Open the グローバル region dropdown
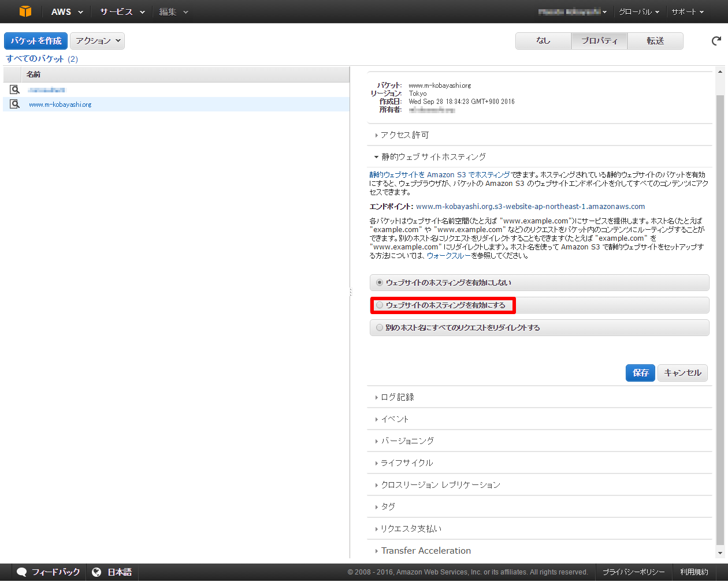This screenshot has height=582, width=728. [x=638, y=12]
